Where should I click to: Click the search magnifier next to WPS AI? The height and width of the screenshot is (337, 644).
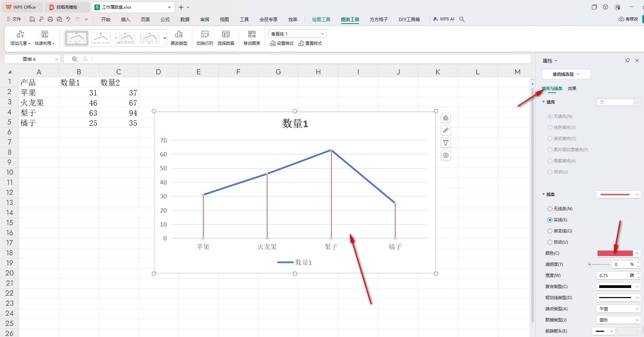(462, 19)
